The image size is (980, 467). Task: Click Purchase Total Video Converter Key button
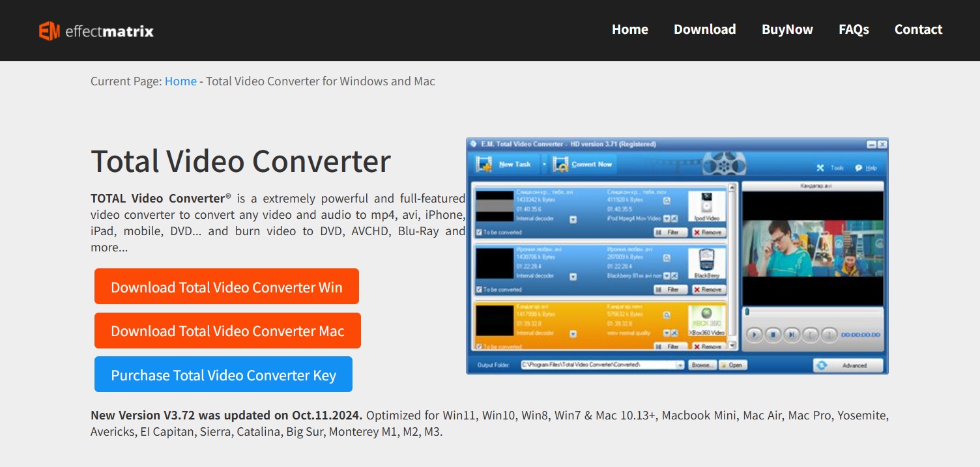tap(223, 375)
